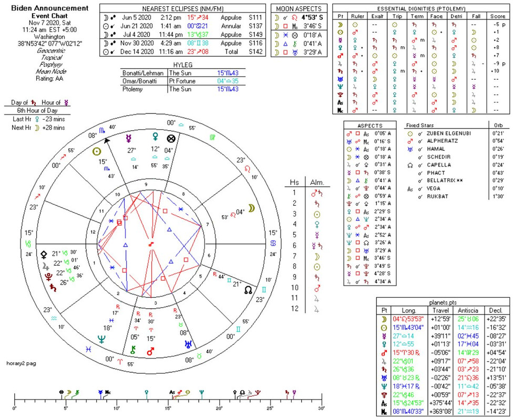
Task: Click the black asteroid glyph at 21° Capricorn 30'
Action: 44,255
